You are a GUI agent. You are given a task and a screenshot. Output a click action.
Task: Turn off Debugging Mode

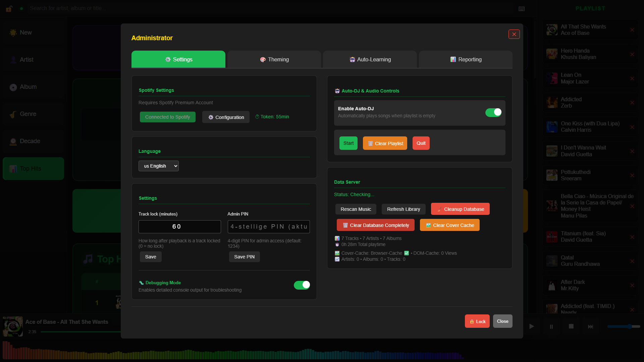click(302, 285)
